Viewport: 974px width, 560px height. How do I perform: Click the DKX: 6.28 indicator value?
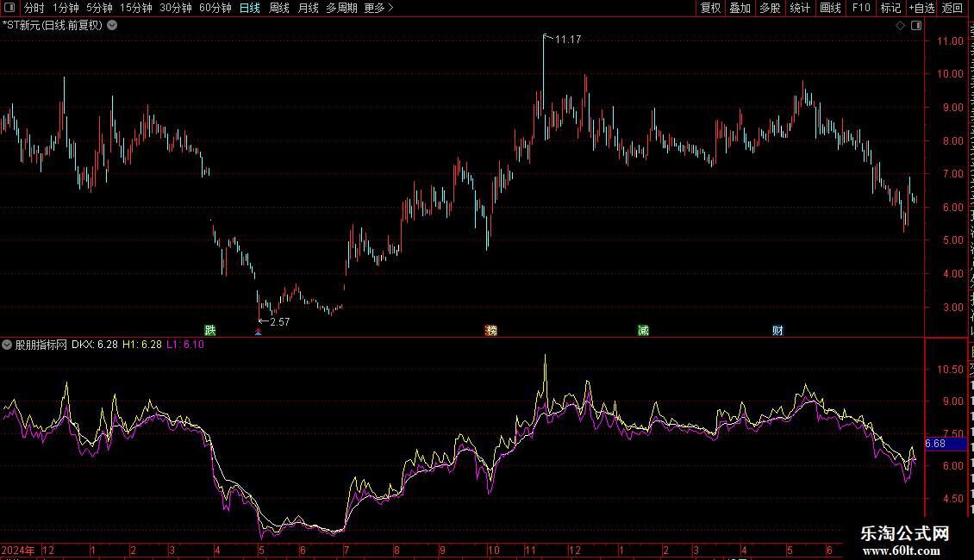95,345
